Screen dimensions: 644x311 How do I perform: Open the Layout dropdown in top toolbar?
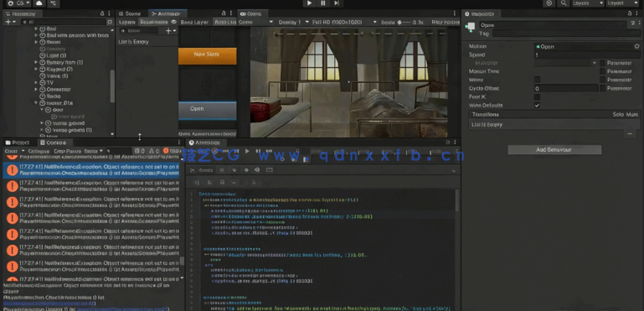click(x=622, y=3)
